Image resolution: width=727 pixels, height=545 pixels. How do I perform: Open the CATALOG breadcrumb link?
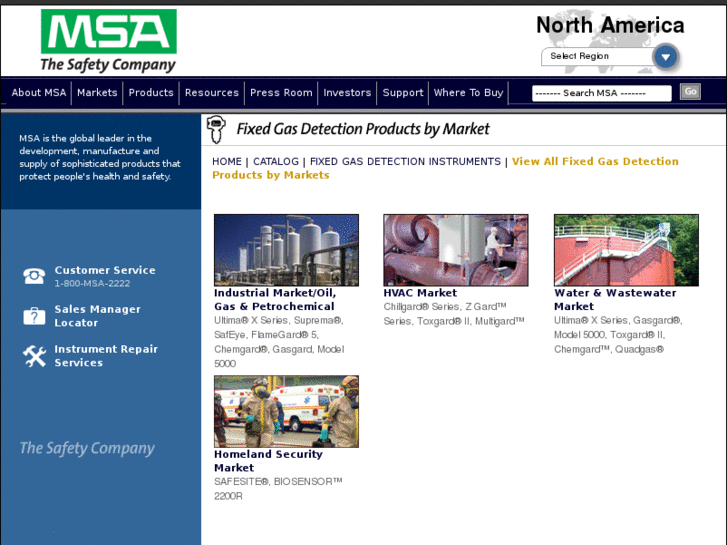276,161
